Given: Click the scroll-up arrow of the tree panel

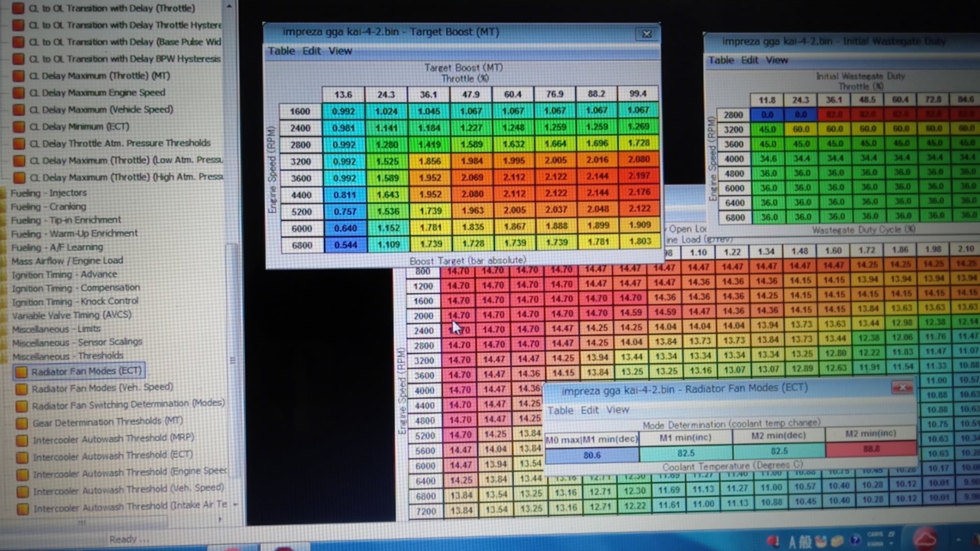Looking at the screenshot, I should [229, 6].
